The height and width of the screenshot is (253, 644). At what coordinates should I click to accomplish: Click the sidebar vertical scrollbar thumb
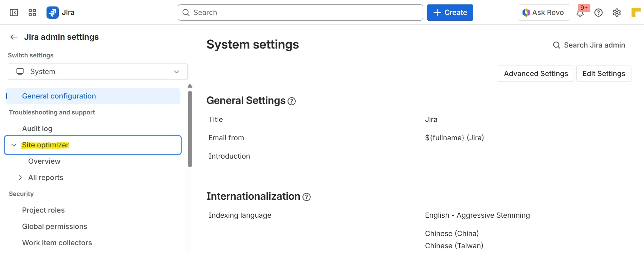[190, 129]
